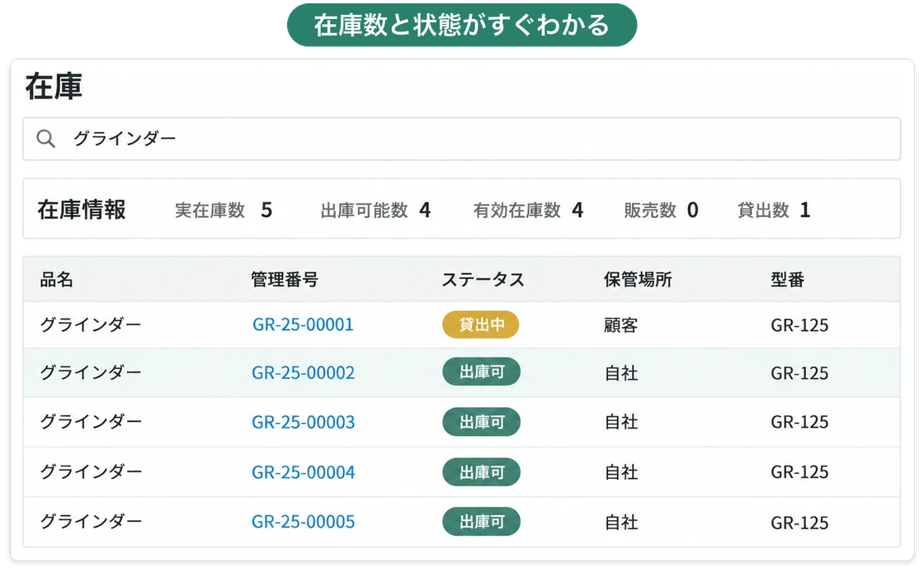The height and width of the screenshot is (573, 924).
Task: Click the 管理番号 column header
Action: coord(284,279)
